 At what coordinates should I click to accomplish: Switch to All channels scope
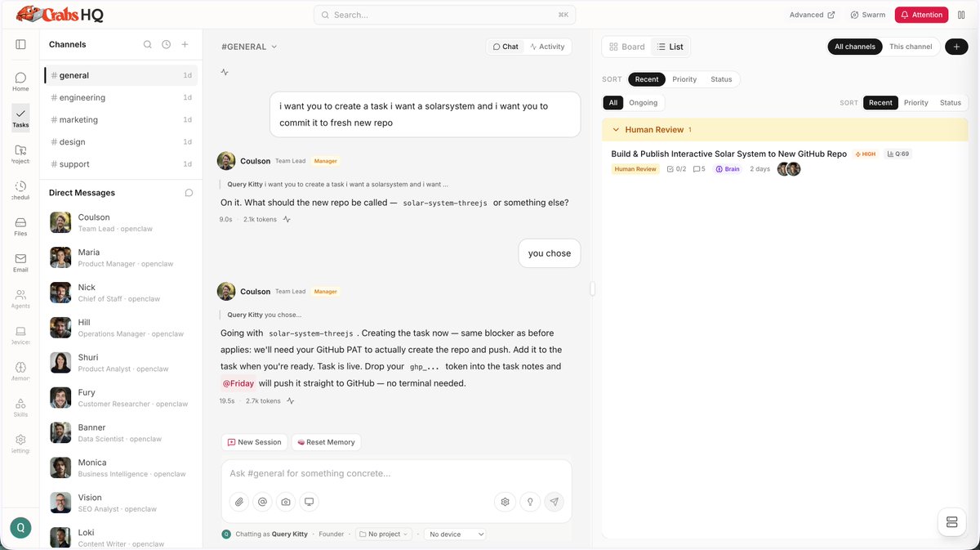click(x=855, y=47)
